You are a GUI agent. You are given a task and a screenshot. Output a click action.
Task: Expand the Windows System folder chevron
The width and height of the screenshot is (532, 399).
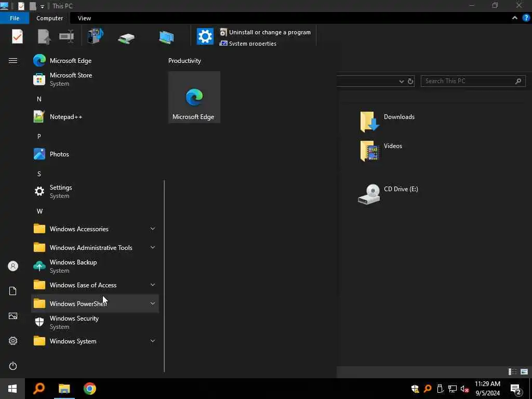pyautogui.click(x=153, y=341)
